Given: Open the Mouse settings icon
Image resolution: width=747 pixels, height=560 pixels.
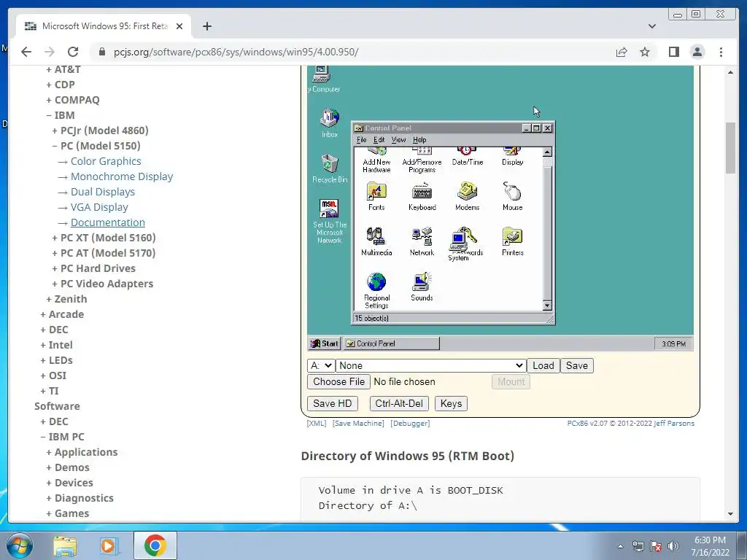Looking at the screenshot, I should 513,196.
